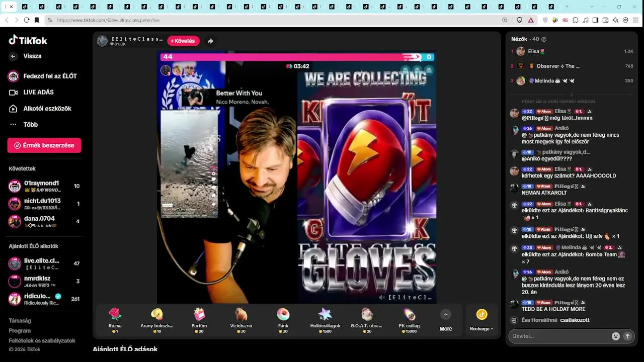Open Brave Shields lion icon

tap(520, 20)
